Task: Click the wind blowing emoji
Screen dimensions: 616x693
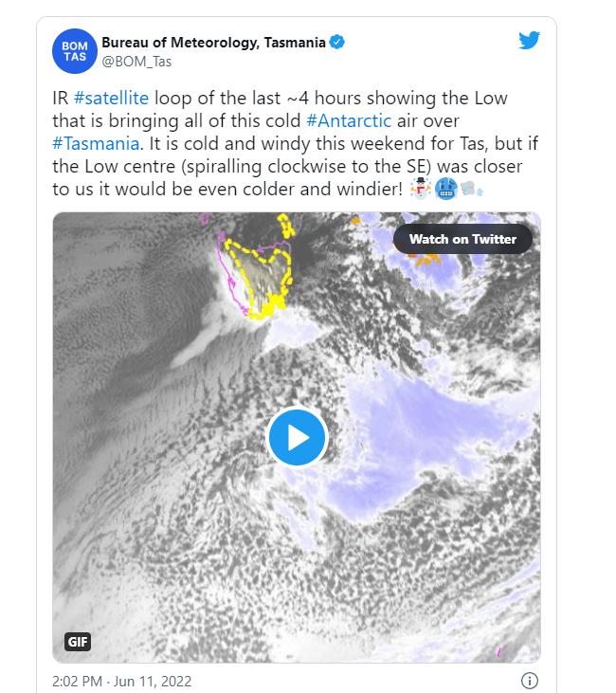Action: pyautogui.click(x=472, y=189)
